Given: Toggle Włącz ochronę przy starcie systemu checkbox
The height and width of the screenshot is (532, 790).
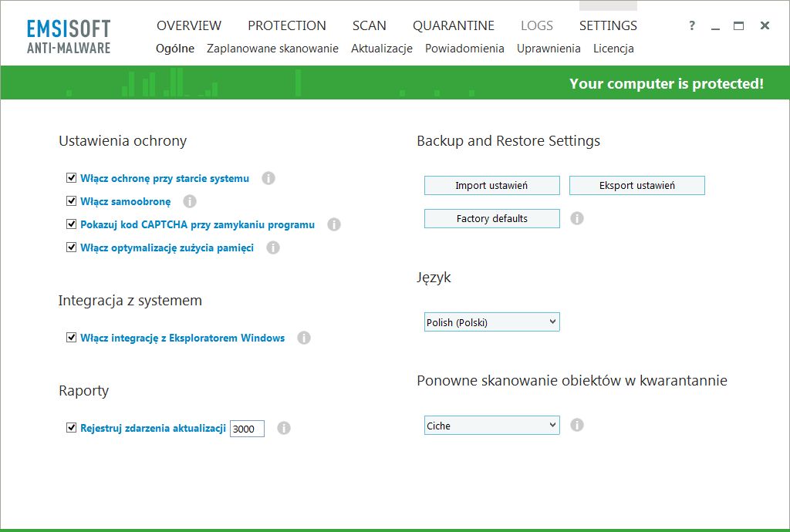Looking at the screenshot, I should click(72, 177).
